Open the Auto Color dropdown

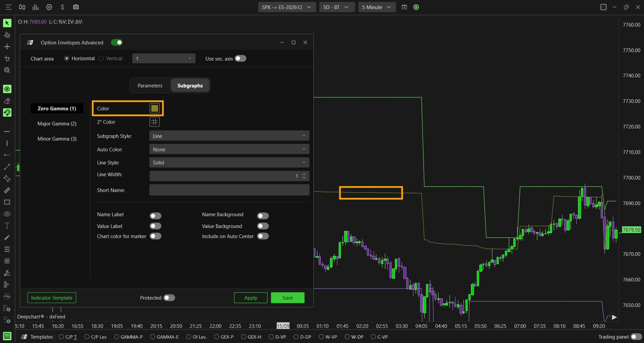229,149
